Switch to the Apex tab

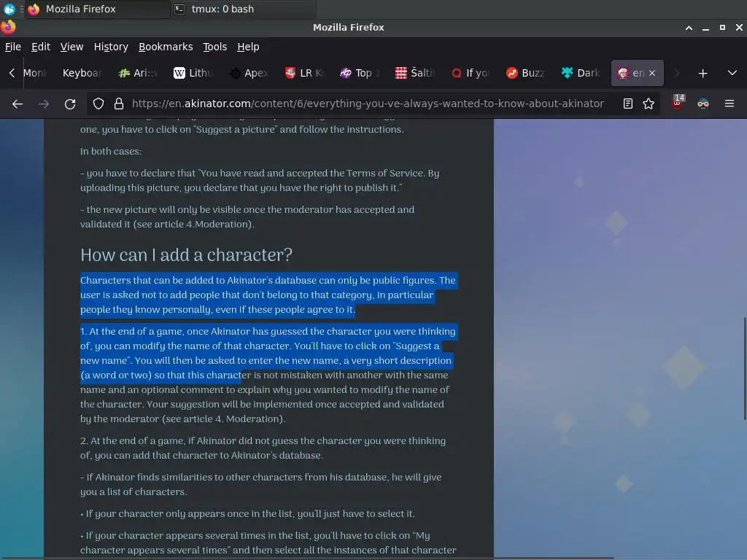click(x=249, y=74)
